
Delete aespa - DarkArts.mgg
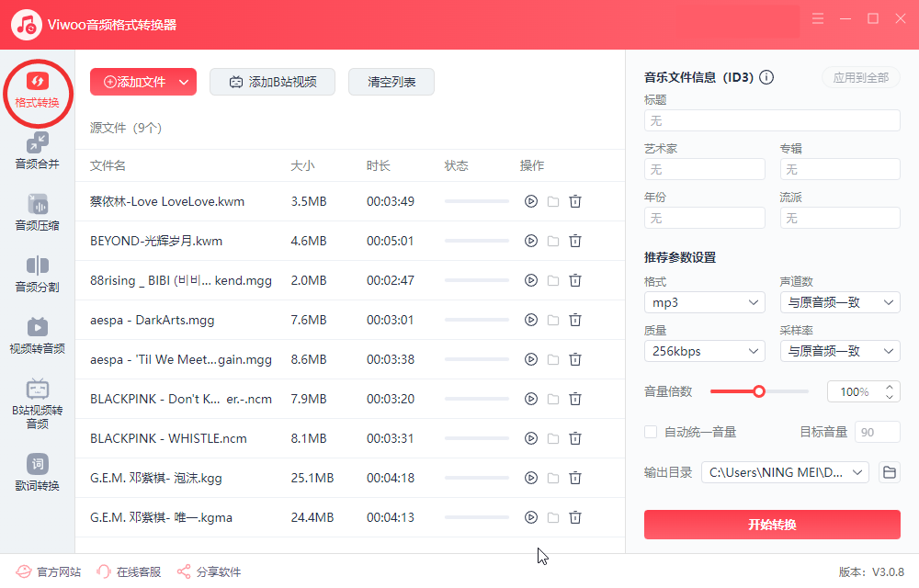[x=575, y=320]
